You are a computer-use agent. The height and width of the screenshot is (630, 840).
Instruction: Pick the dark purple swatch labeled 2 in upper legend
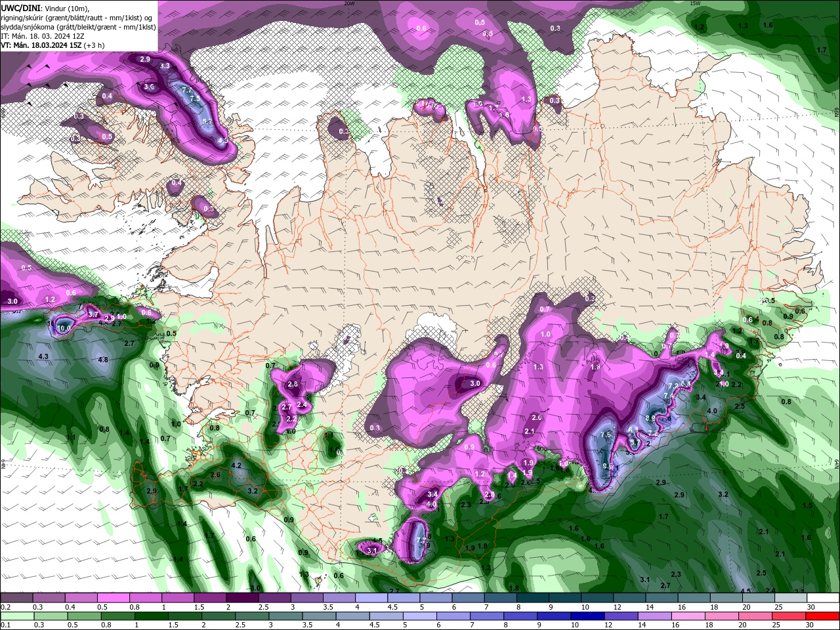coord(242,598)
